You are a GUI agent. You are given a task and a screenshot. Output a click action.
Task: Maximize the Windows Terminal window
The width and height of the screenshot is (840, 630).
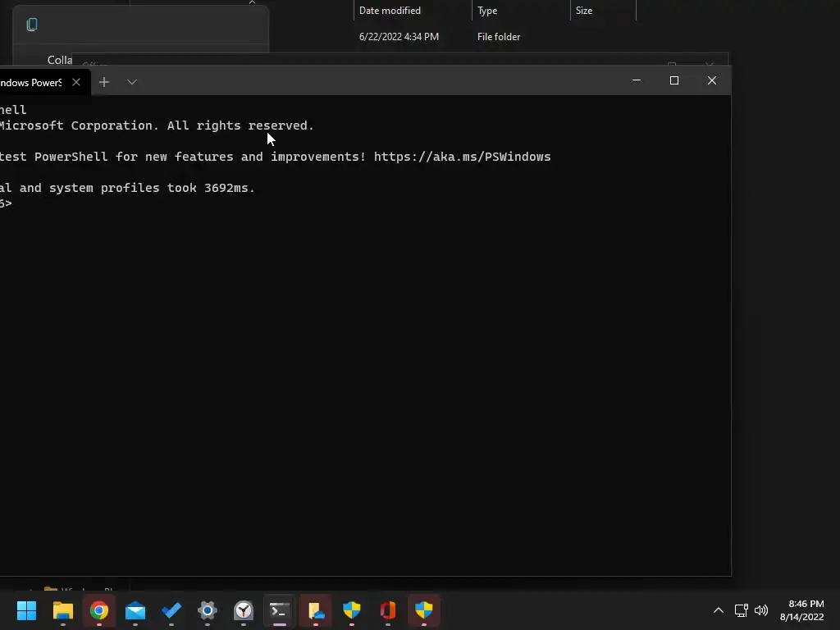[674, 80]
